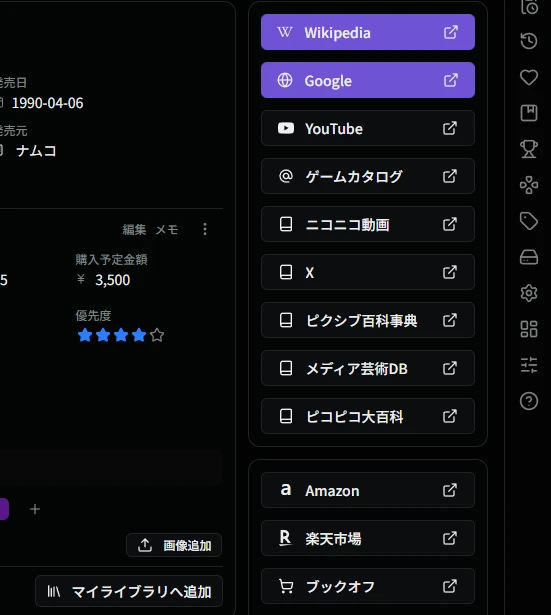Click the release date 1990-04-06
The width and height of the screenshot is (551, 615).
coord(47,103)
